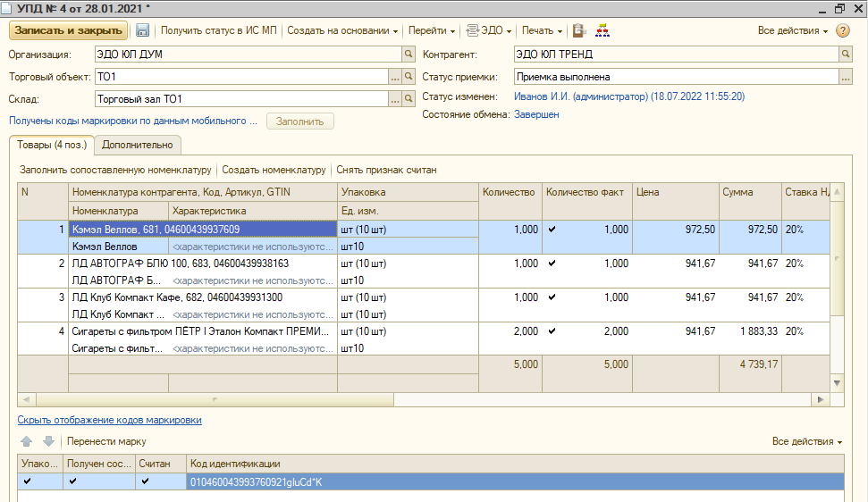Toggle Упаковка checkmark in marking code row
The width and height of the screenshot is (868, 502).
(27, 481)
